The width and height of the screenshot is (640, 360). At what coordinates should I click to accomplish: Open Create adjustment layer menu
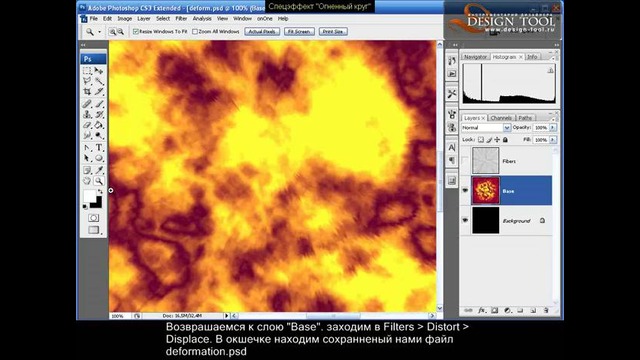click(507, 311)
